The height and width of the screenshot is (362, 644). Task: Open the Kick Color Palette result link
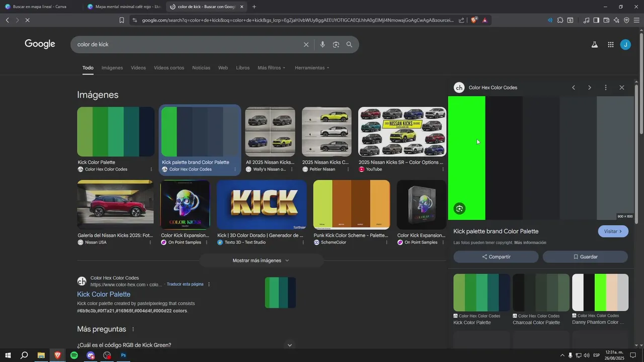[104, 295]
